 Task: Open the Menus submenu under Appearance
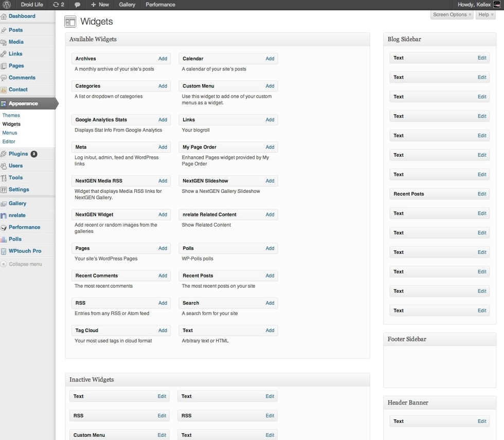(x=10, y=133)
